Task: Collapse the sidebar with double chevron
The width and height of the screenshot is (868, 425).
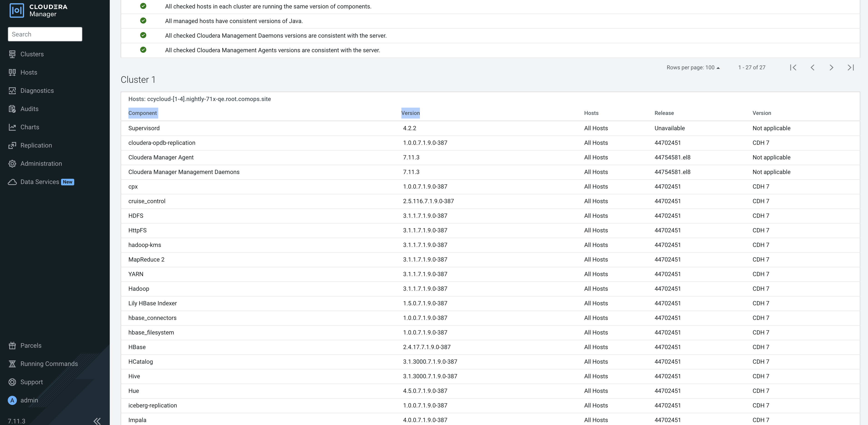Action: (97, 421)
